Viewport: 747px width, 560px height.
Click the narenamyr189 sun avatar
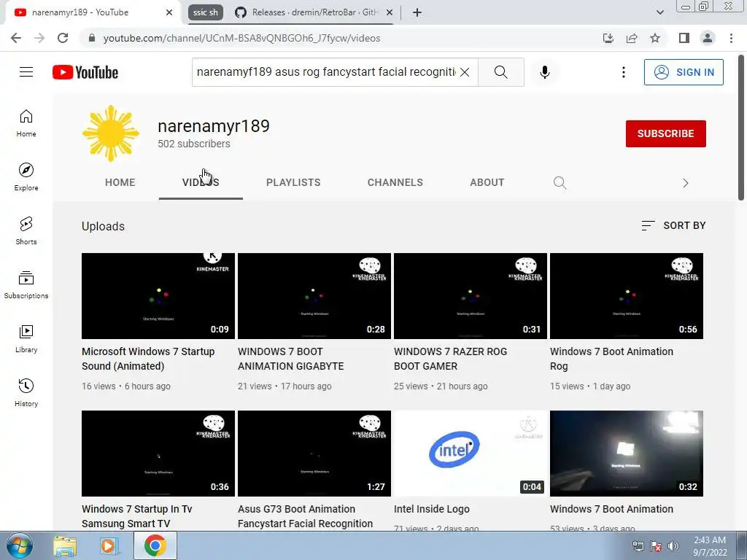(x=111, y=134)
